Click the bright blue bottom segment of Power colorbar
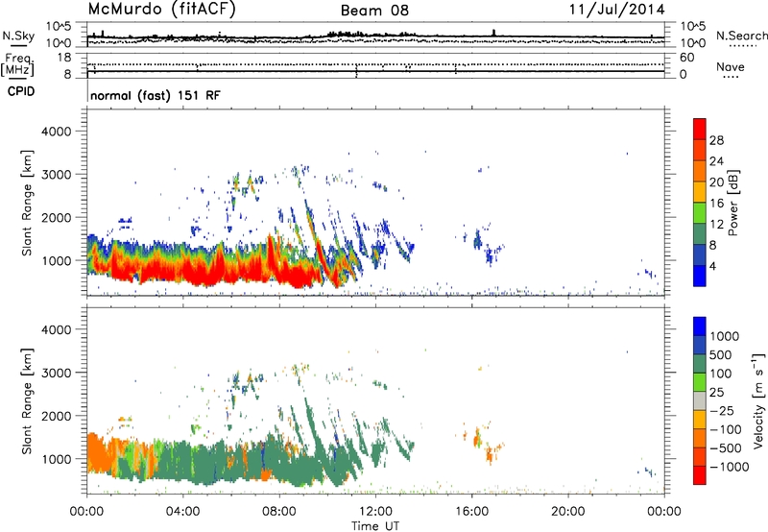The height and width of the screenshot is (532, 768). pyautogui.click(x=700, y=276)
